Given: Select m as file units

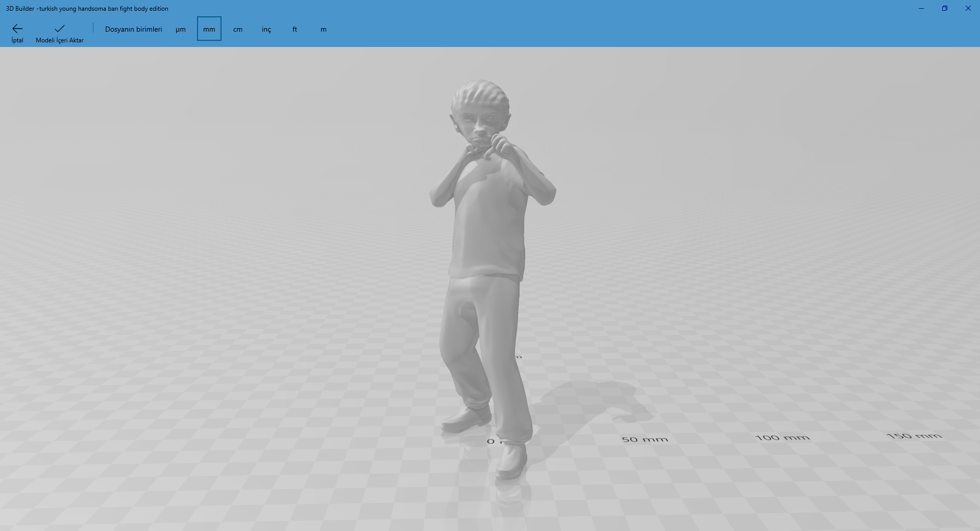Looking at the screenshot, I should [x=324, y=29].
